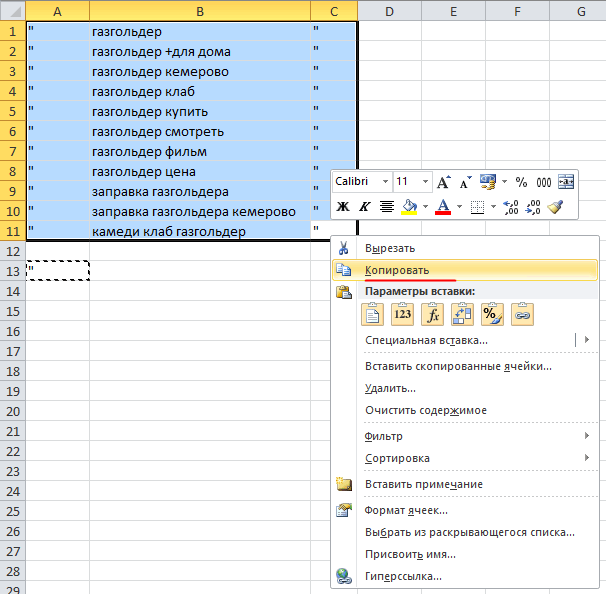Click cell with газгольдер кемерово
This screenshot has height=594, width=606.
pos(200,71)
